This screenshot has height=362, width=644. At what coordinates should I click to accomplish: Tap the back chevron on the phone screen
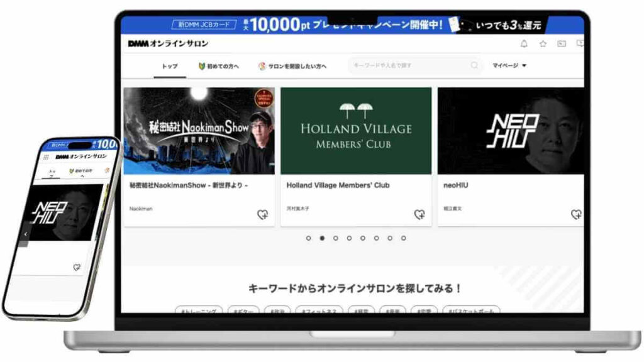[26, 234]
